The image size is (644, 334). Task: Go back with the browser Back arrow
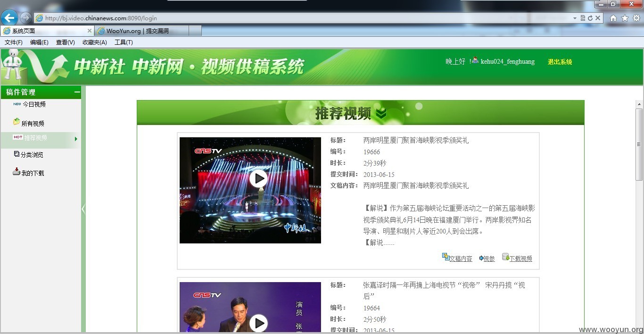(9, 17)
